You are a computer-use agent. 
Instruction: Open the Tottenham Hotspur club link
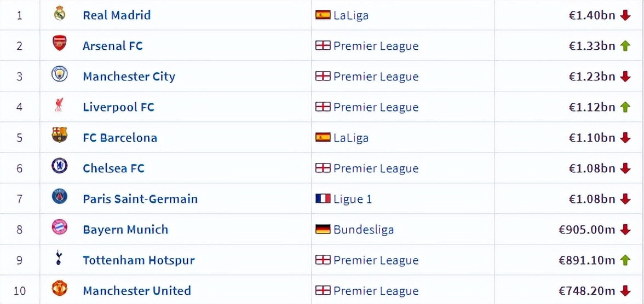tap(139, 260)
